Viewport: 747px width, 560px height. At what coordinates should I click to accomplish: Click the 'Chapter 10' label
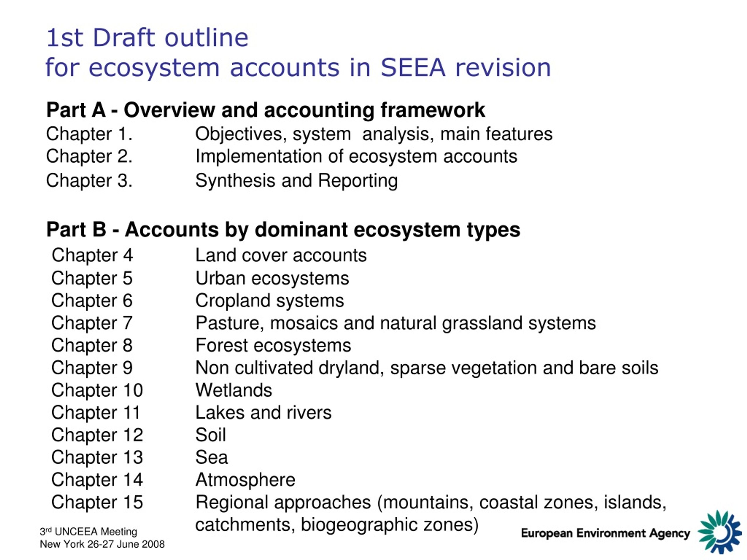pos(97,391)
